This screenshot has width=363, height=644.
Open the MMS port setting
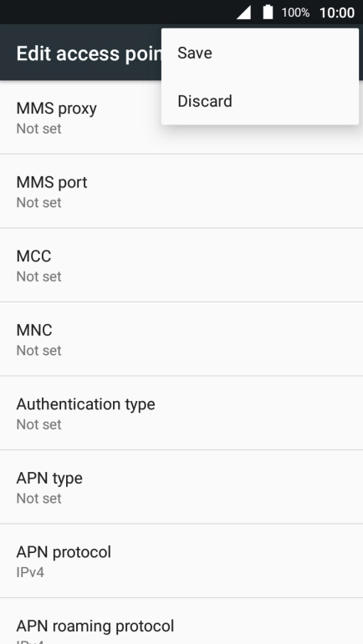click(x=181, y=191)
